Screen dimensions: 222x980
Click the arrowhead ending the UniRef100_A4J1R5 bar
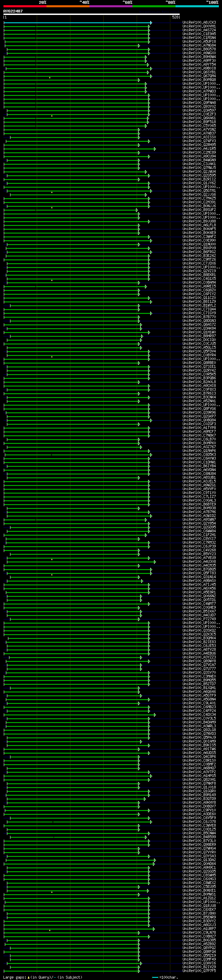tap(155, 149)
